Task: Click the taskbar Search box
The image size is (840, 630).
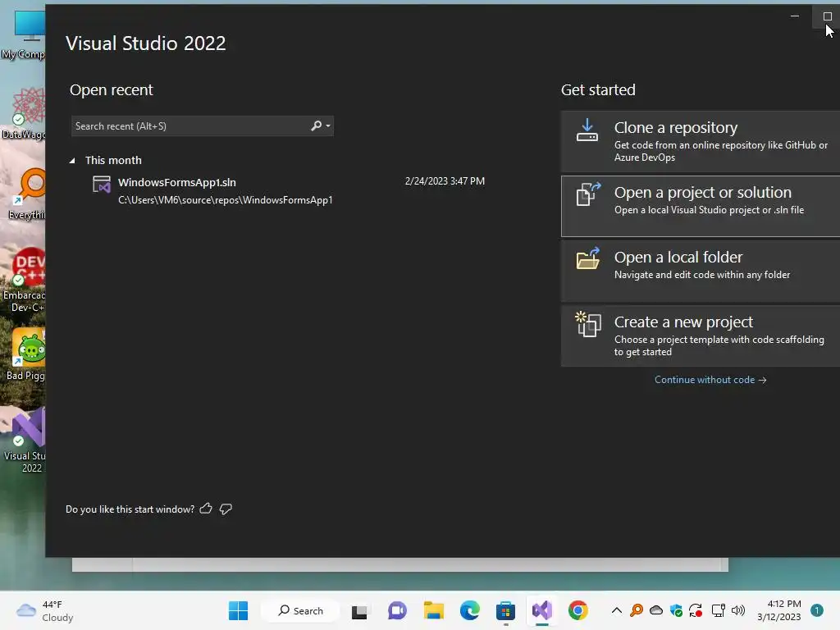Action: coord(300,610)
